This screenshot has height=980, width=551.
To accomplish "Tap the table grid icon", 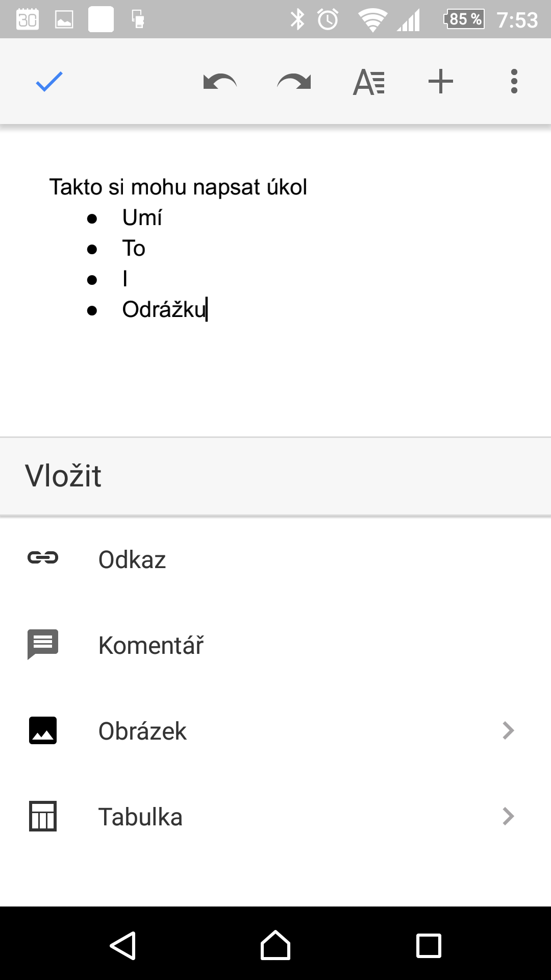I will click(43, 816).
